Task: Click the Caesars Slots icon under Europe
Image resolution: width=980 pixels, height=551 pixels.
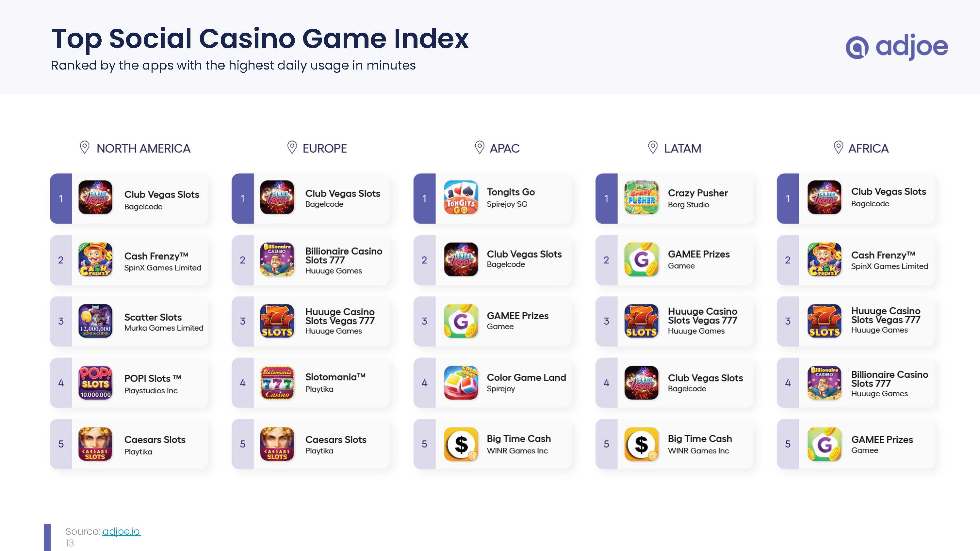Action: tap(277, 444)
